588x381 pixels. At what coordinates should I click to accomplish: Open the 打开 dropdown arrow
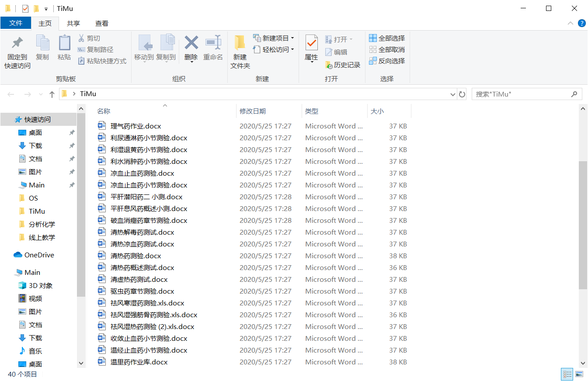click(350, 39)
